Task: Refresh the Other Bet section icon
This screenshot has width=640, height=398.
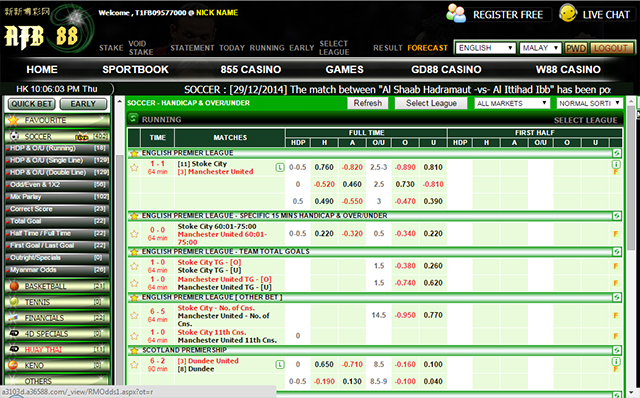Action: (616, 297)
